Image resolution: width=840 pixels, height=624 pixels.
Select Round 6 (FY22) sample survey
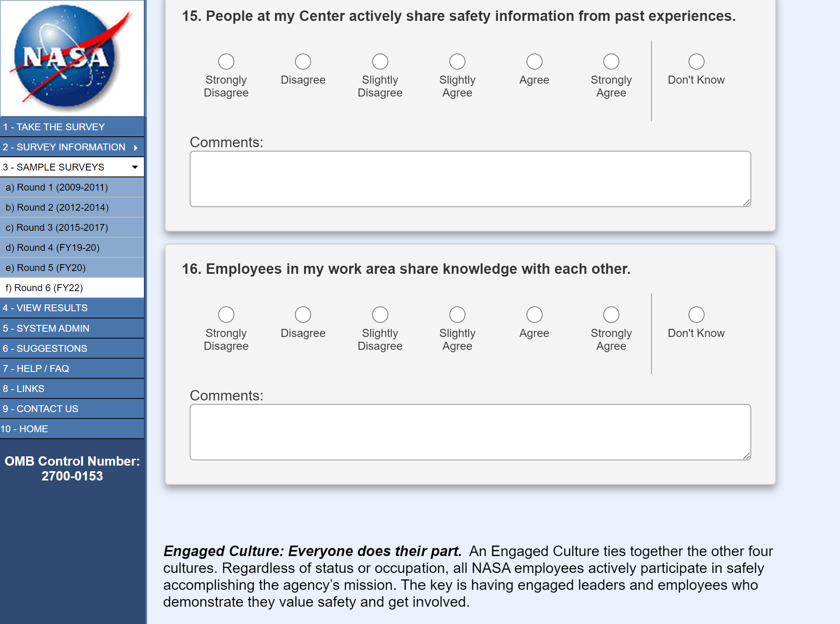click(x=44, y=288)
